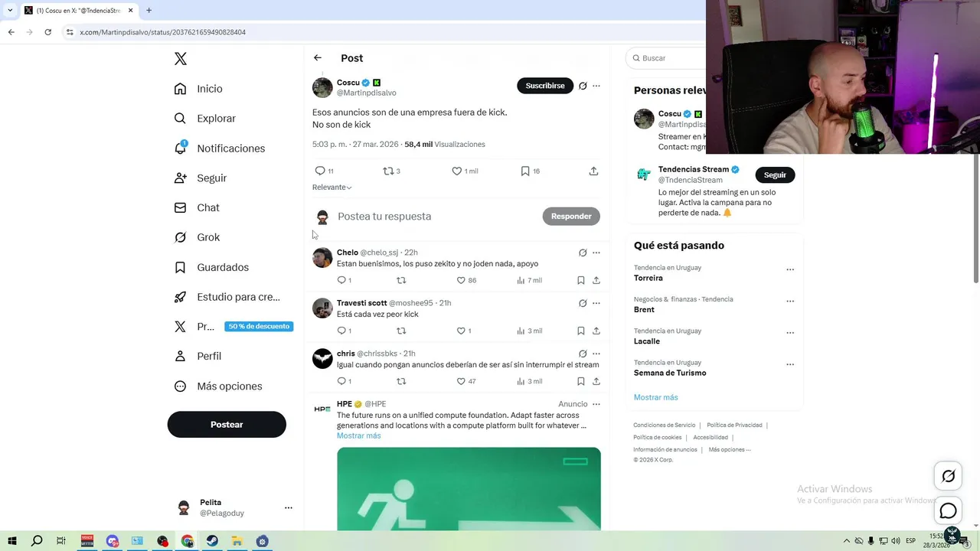
Task: Open Estudio para creadores
Action: 227,297
